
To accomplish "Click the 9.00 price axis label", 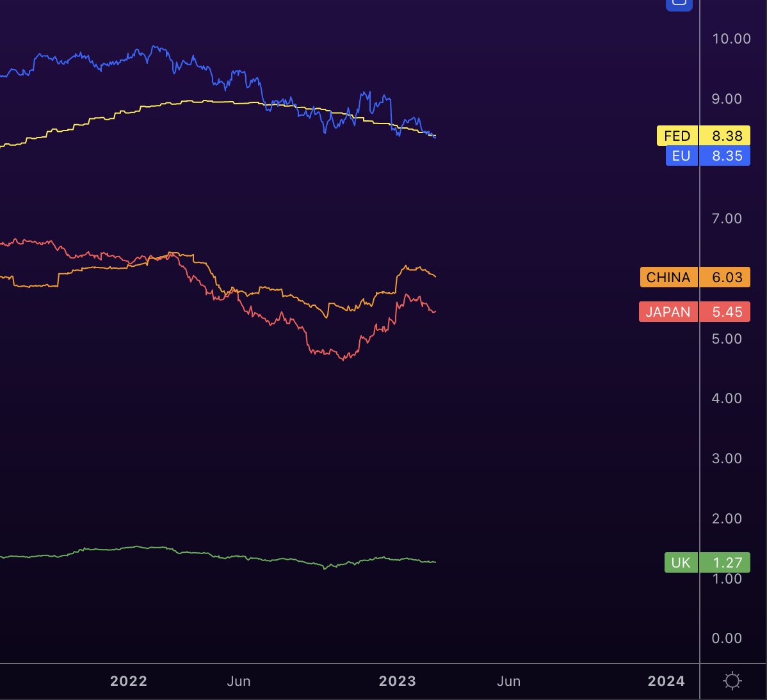I will click(x=727, y=99).
